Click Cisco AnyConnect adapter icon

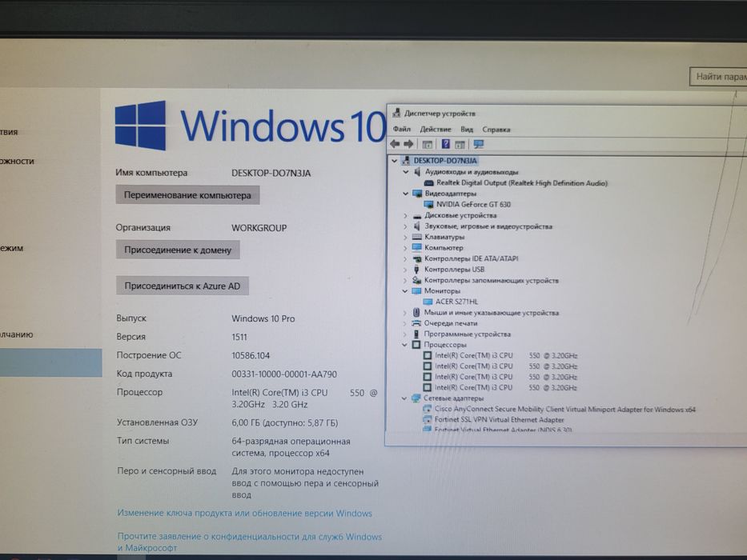pos(427,409)
